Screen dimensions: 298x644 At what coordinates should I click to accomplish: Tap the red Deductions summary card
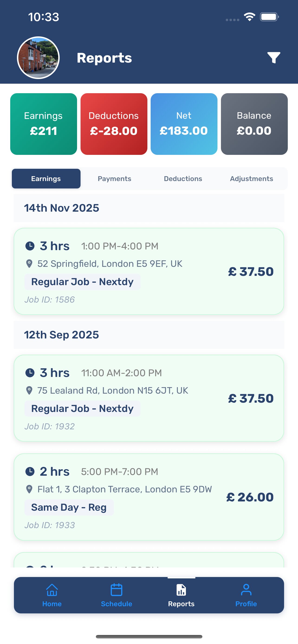tap(114, 124)
